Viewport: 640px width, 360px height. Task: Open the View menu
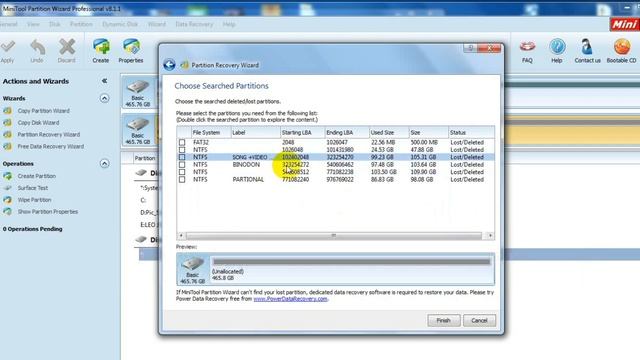pos(33,24)
